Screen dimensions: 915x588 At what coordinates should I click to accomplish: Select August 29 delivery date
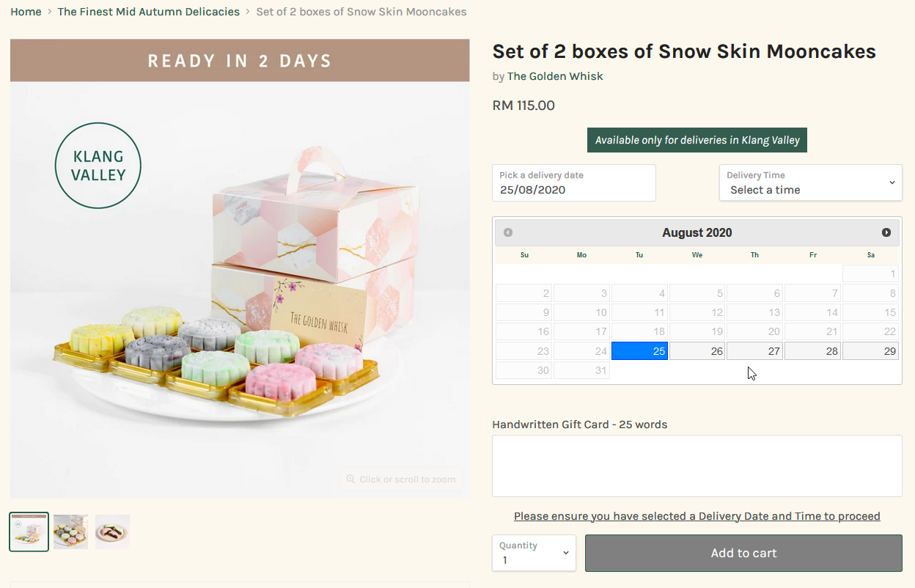(870, 351)
